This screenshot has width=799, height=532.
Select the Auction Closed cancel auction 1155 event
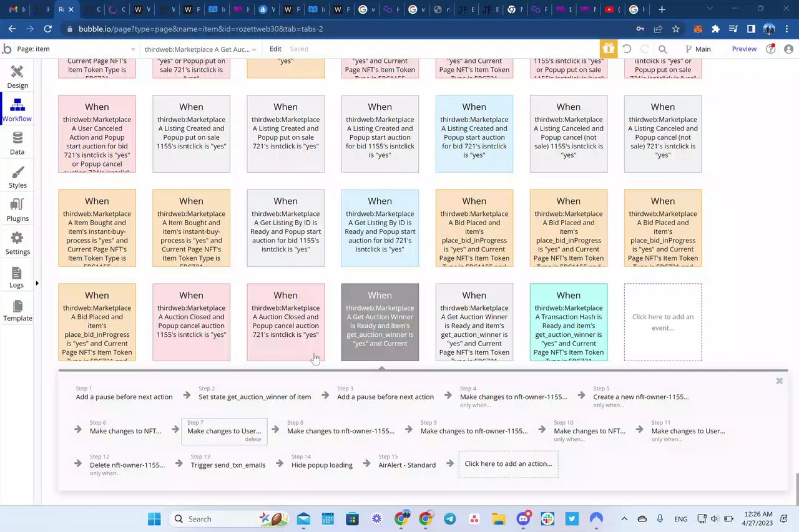coord(192,322)
